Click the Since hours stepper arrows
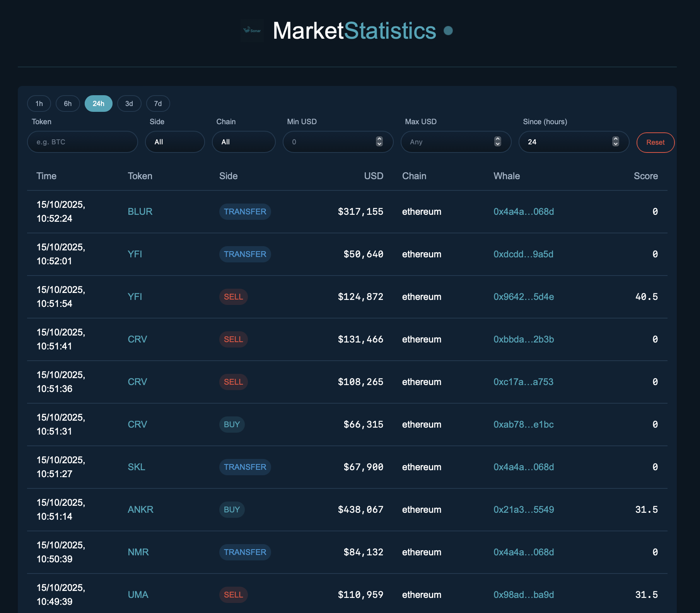This screenshot has width=700, height=613. click(x=615, y=142)
